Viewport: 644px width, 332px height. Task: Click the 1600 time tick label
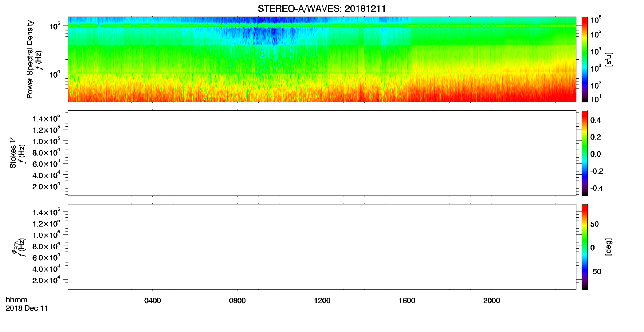(407, 301)
